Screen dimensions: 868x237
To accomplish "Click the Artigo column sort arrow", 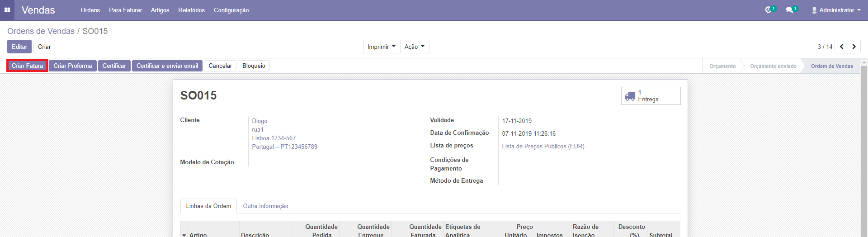I will tap(184, 235).
